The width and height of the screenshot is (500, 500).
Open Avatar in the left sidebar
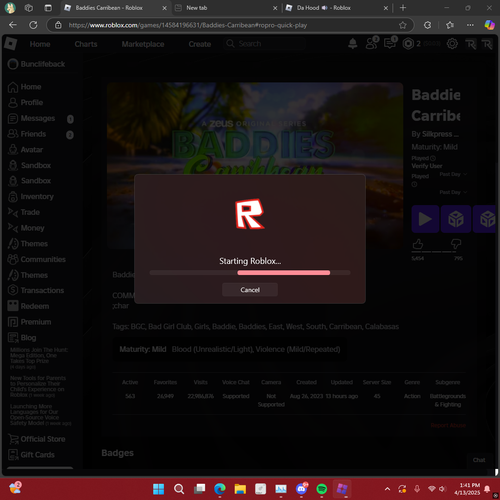click(x=25, y=150)
